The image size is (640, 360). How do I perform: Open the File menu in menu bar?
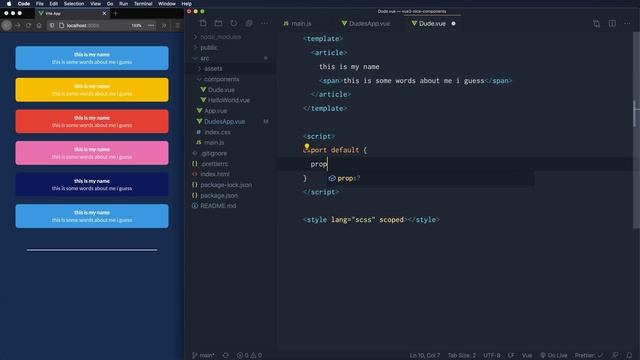click(40, 4)
